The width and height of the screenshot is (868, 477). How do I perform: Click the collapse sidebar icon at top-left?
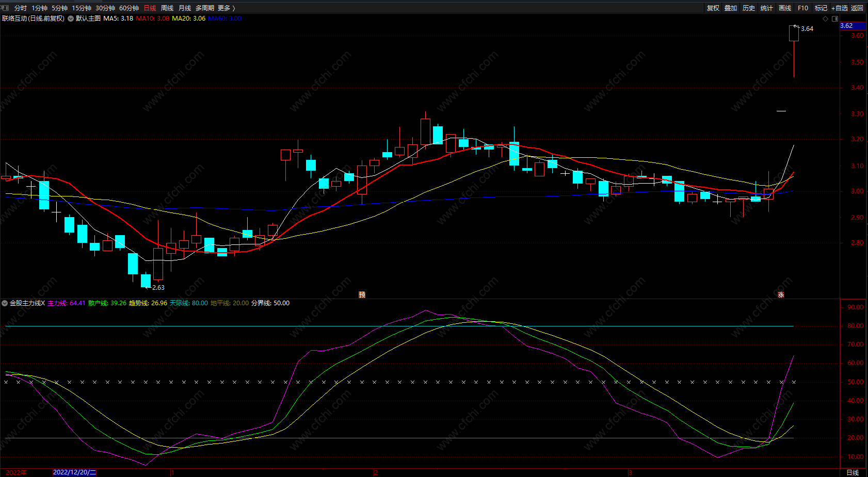tap(5, 8)
